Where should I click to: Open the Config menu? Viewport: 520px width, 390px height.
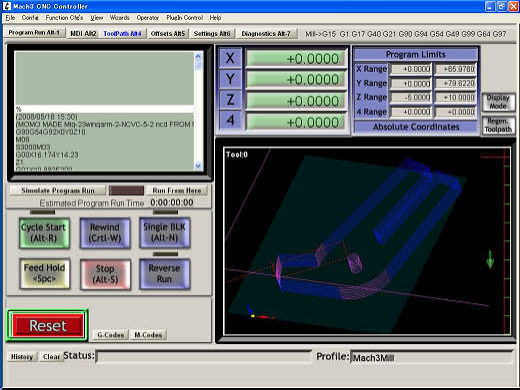30,18
